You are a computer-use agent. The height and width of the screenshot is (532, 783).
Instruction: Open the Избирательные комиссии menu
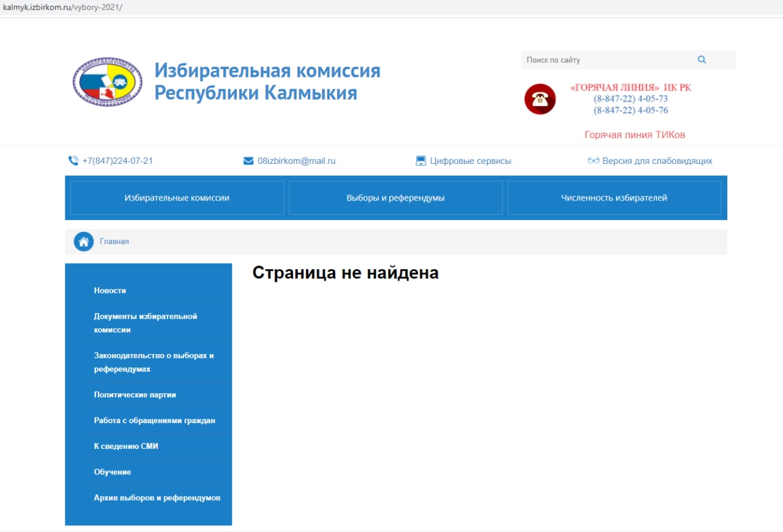pos(177,198)
